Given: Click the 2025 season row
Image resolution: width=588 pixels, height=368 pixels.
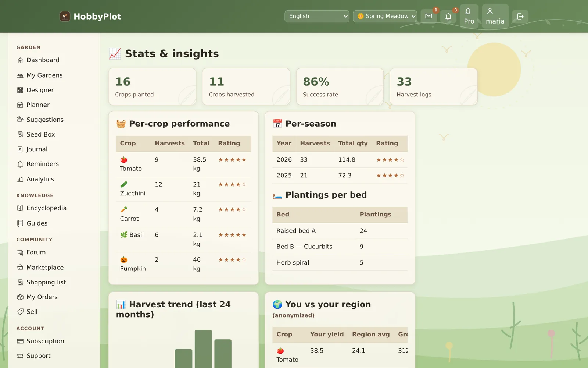Looking at the screenshot, I should coord(340,176).
